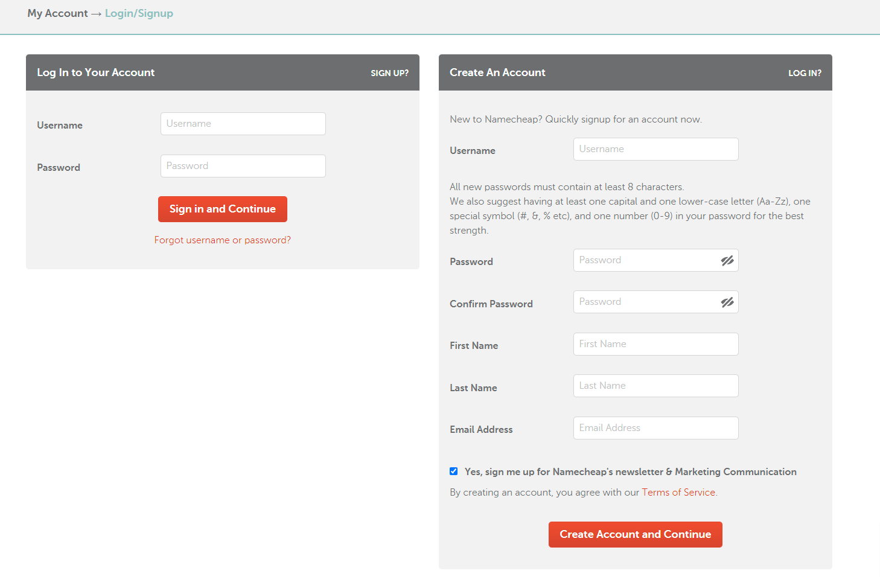
Task: Open Login/Signup breadcrumb link
Action: tap(139, 13)
